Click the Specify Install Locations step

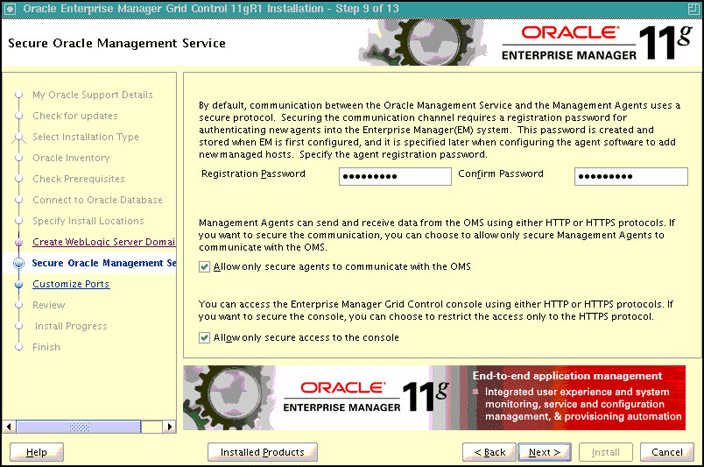88,221
